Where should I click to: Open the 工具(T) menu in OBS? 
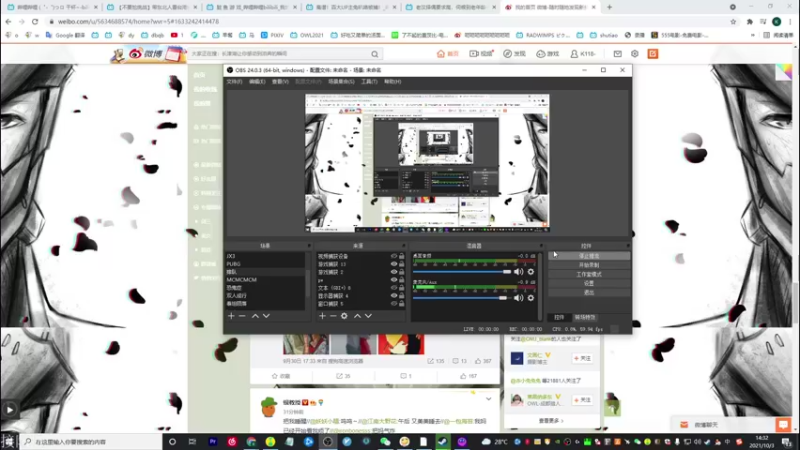(369, 82)
